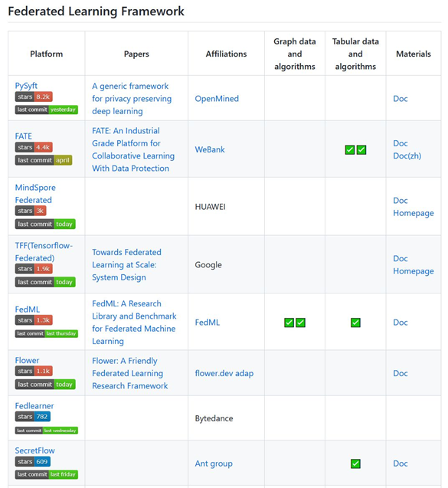Click the Papers column header
448x488 pixels.
click(136, 54)
